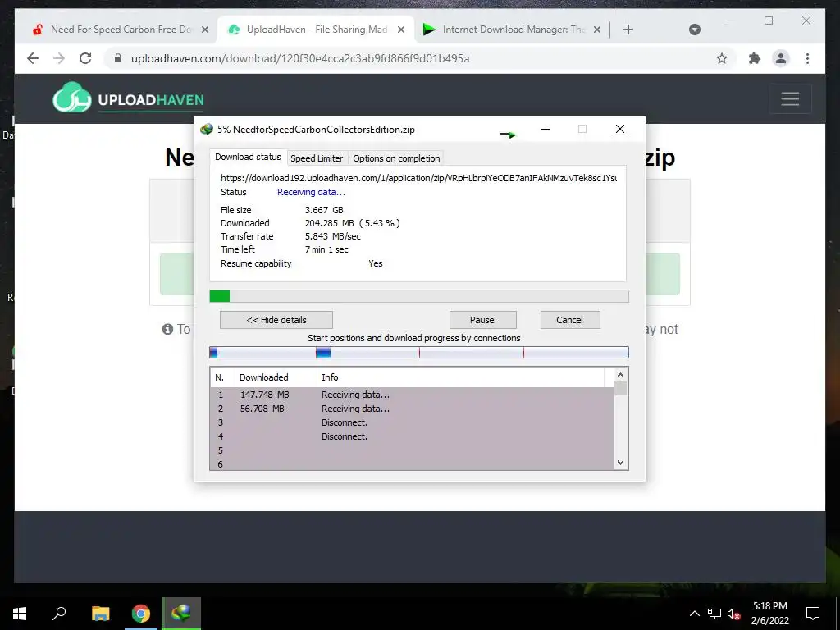Close the IDM download dialog
The width and height of the screenshot is (840, 630).
click(620, 129)
